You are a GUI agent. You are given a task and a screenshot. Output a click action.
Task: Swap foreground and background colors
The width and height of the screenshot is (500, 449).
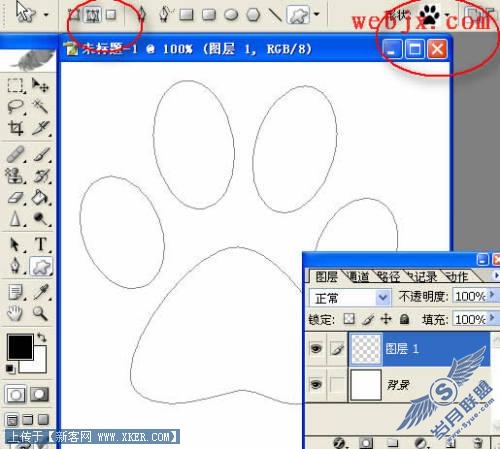42,337
